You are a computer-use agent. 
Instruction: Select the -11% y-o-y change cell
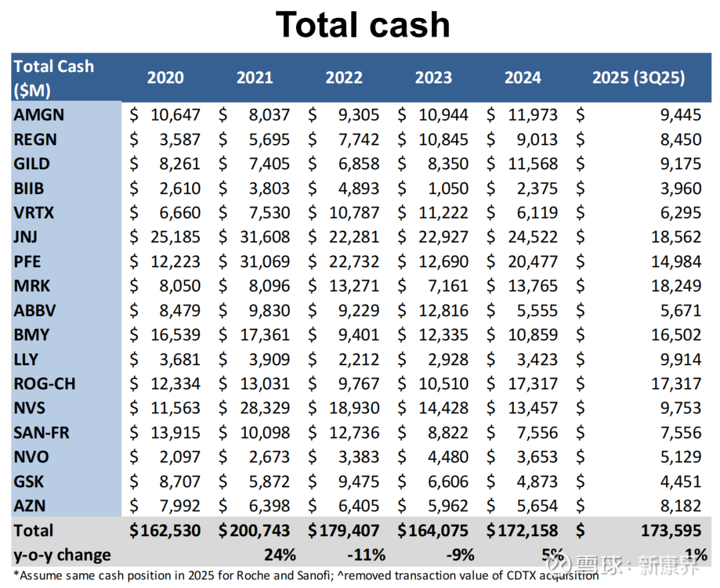[366, 555]
